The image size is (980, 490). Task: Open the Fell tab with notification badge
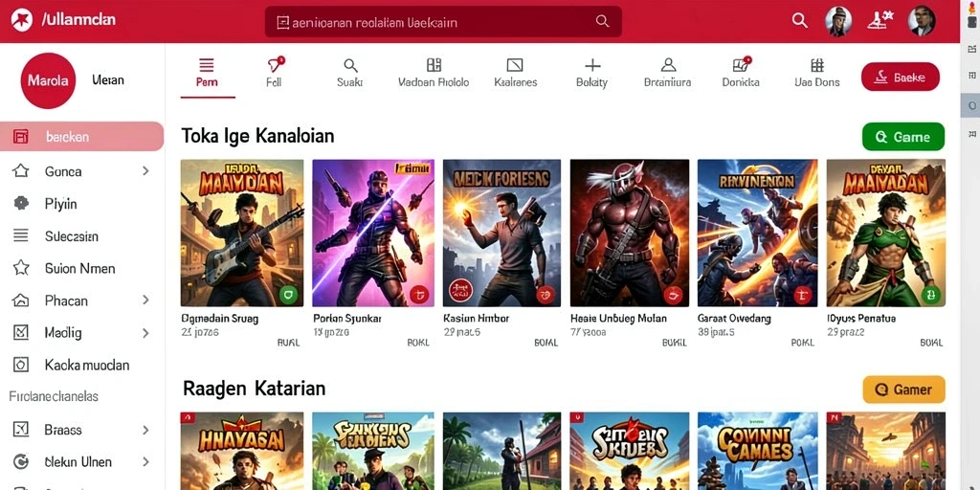[x=276, y=65]
